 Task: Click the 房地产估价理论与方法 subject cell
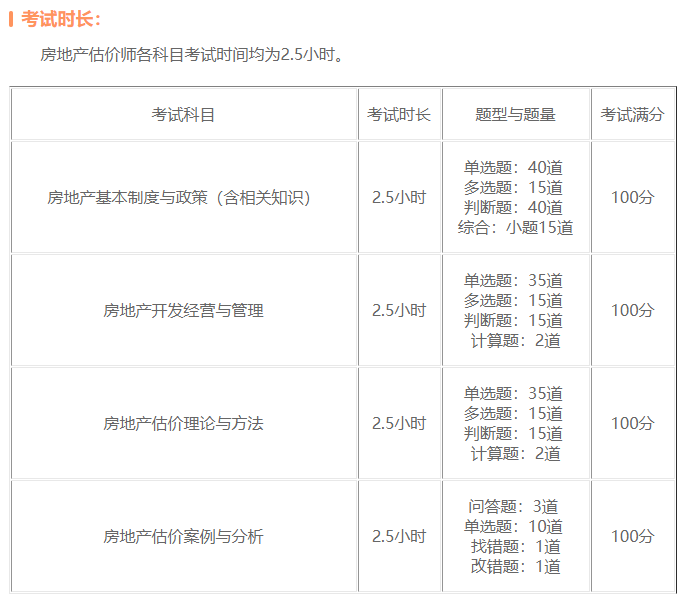tap(183, 423)
